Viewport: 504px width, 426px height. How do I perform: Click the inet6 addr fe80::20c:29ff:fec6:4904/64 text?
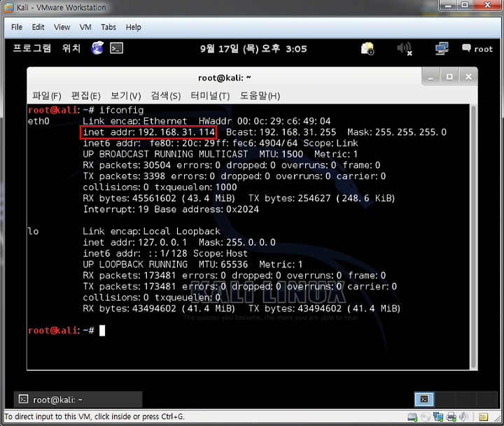(190, 143)
